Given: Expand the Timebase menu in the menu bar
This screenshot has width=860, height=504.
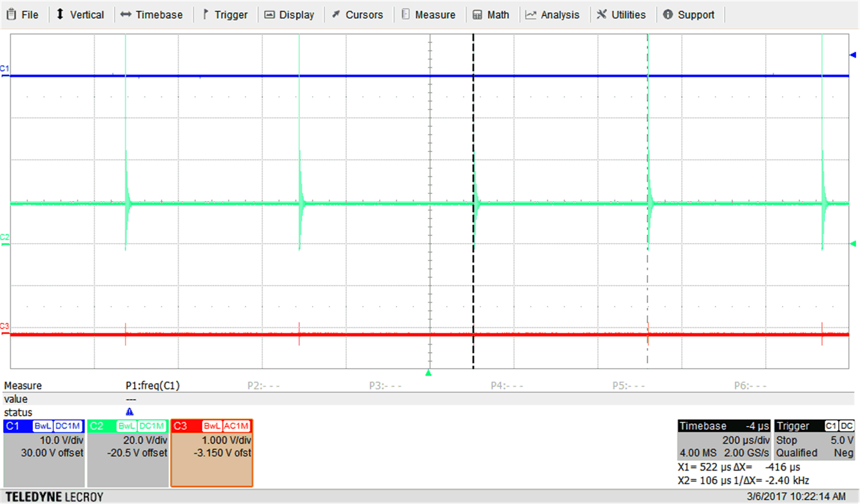Looking at the screenshot, I should [x=151, y=14].
